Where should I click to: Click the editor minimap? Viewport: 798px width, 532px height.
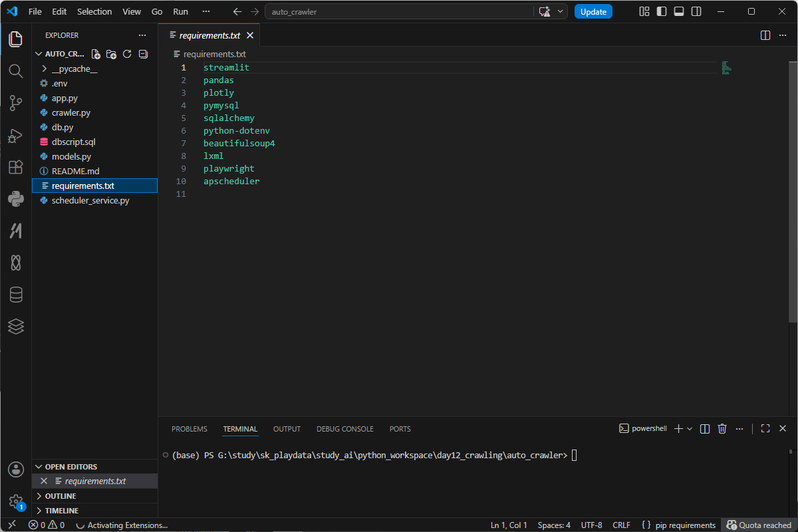[x=726, y=67]
